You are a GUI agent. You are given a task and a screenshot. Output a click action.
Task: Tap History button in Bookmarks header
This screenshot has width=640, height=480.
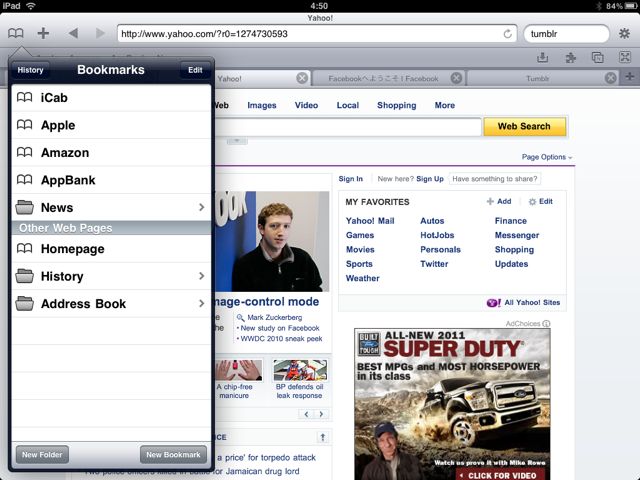[30, 70]
